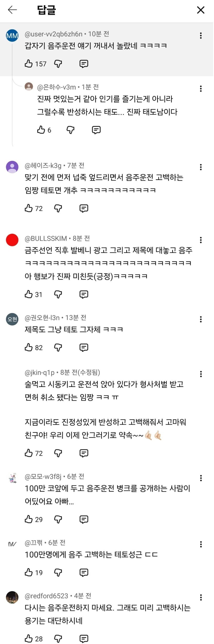Image resolution: width=214 pixels, height=644 pixels.
Task: Like the comment with 157 likes
Action: tap(29, 64)
